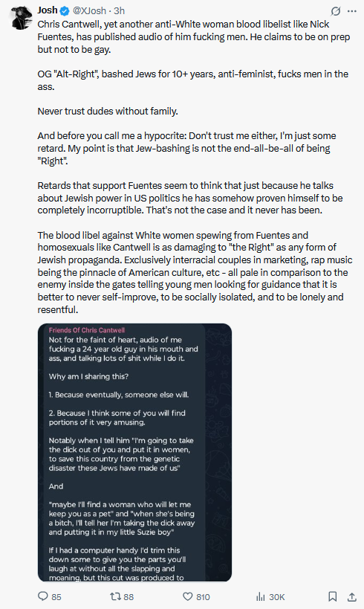364x609 pixels.
Task: Open the 3h timestamp permalink
Action: (119, 10)
